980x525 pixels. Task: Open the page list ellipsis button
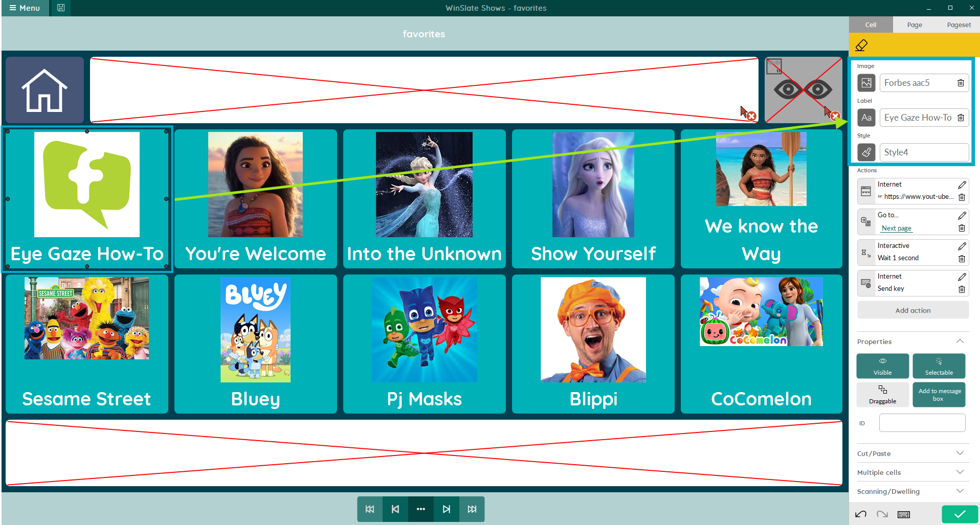pyautogui.click(x=421, y=509)
